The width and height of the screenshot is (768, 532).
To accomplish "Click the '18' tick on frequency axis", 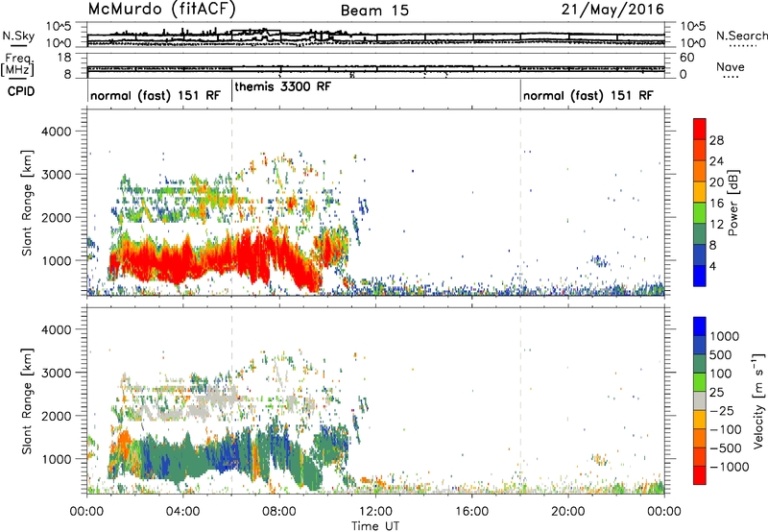I will point(64,58).
